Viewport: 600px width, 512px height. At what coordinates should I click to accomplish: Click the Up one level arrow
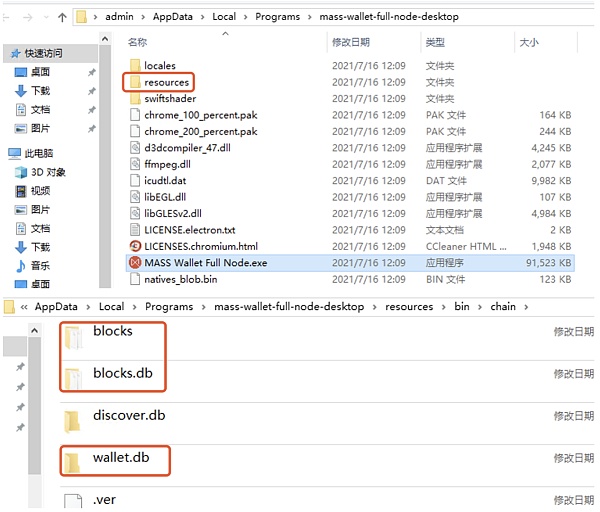(x=62, y=17)
